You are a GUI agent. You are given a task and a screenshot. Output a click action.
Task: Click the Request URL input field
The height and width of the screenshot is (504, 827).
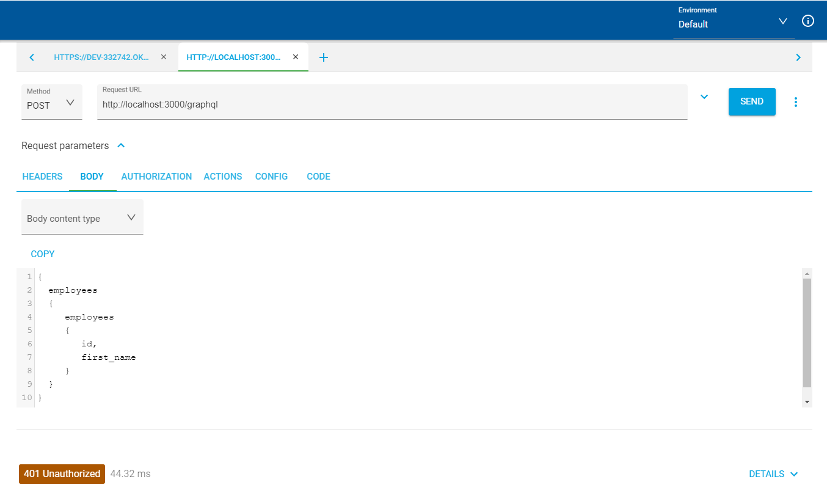391,105
